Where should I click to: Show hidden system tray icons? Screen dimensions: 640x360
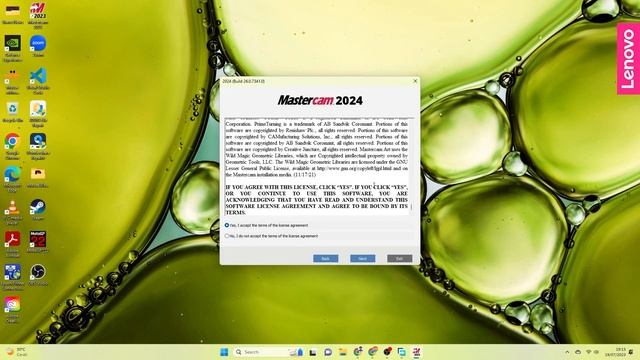(x=567, y=352)
